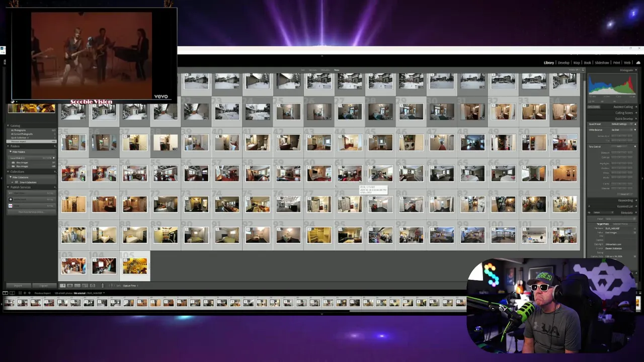Switch to People view in the toolbar
Screen dimensions: 644x362
pos(92,286)
